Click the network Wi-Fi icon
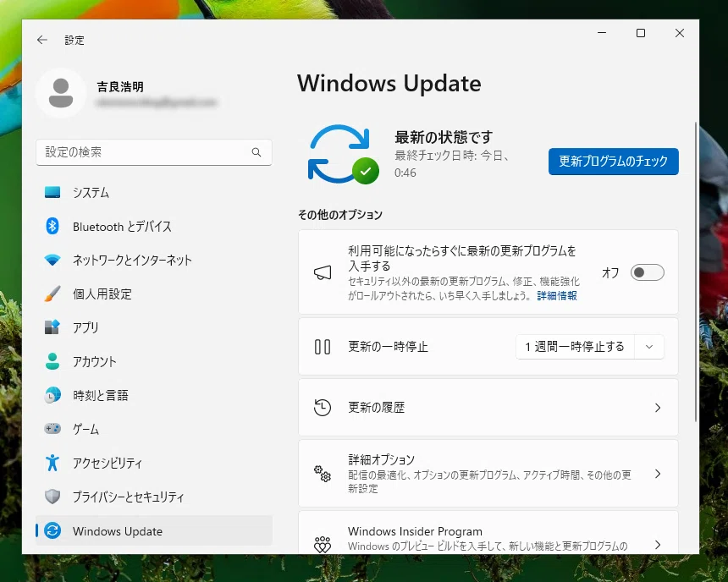The image size is (728, 582). [52, 260]
